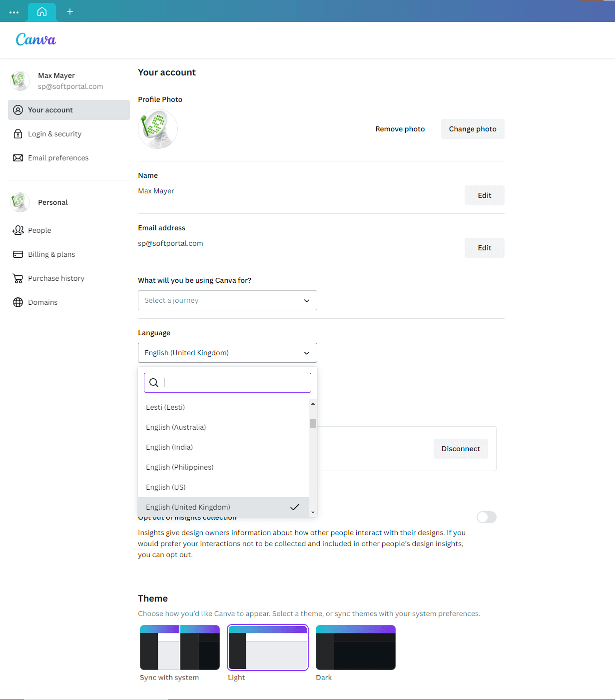Click the Language dropdown chevron arrow

pyautogui.click(x=307, y=353)
